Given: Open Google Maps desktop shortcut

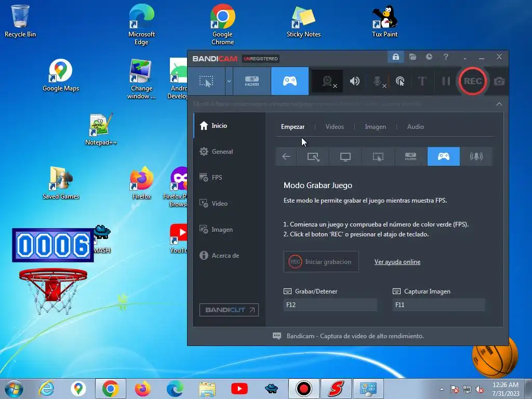Looking at the screenshot, I should tap(61, 75).
